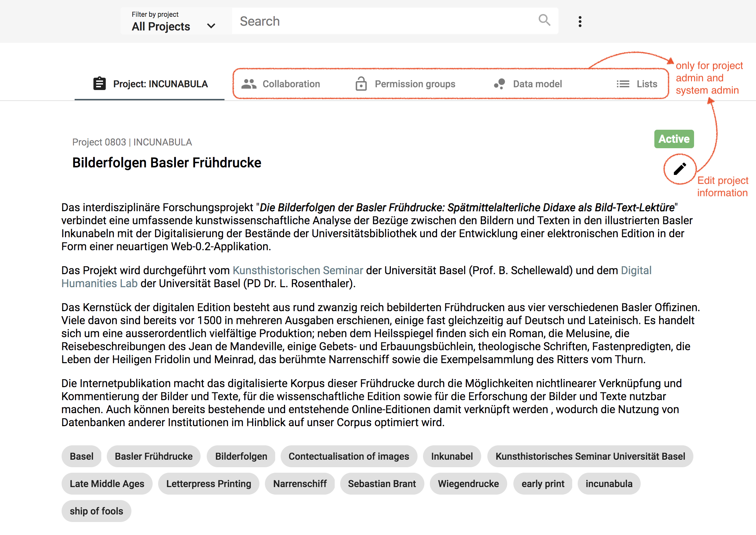Click the search magnifier icon
The height and width of the screenshot is (535, 756).
(x=544, y=20)
